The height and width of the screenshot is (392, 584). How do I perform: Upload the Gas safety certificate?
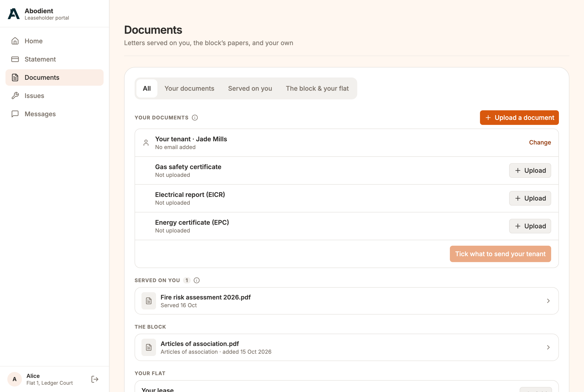point(530,170)
